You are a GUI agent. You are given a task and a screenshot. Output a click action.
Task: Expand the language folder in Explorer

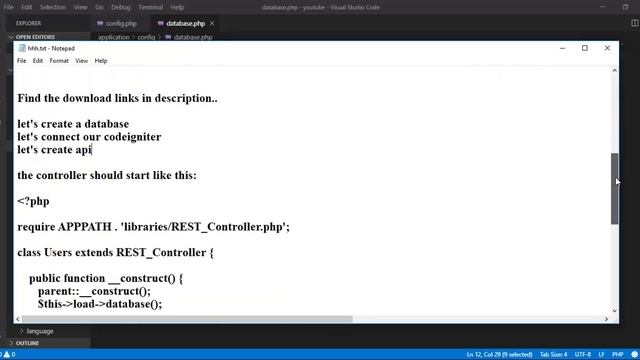coord(40,331)
